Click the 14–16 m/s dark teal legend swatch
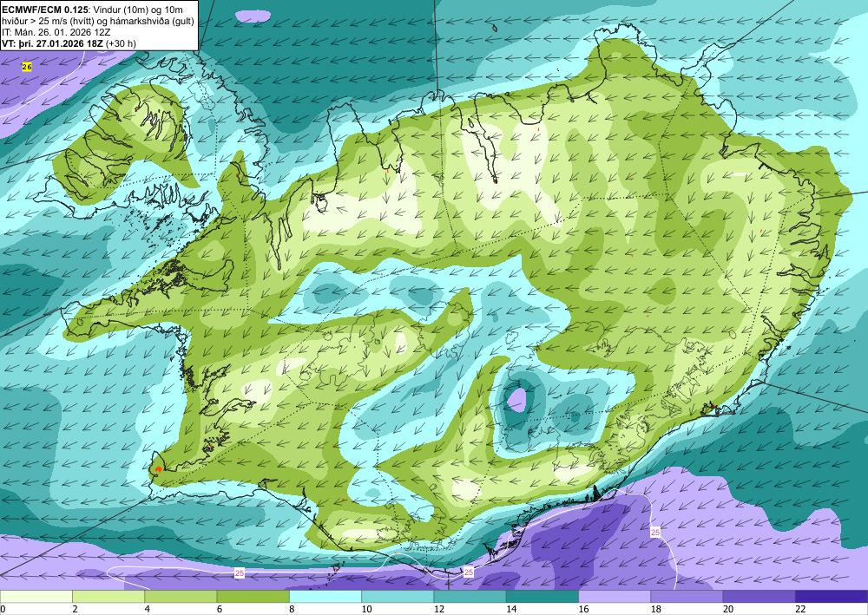Screen dimensions: 868x615 pyautogui.click(x=542, y=597)
